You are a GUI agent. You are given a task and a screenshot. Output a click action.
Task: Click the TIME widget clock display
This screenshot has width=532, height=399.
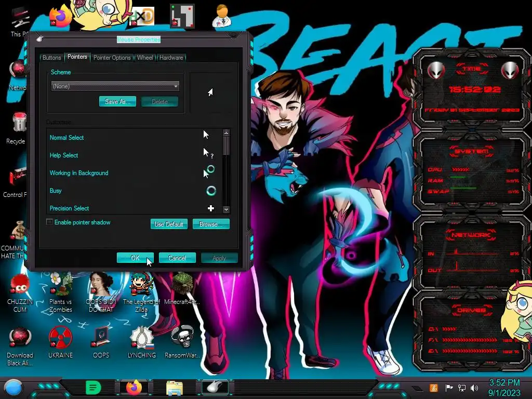coord(474,89)
